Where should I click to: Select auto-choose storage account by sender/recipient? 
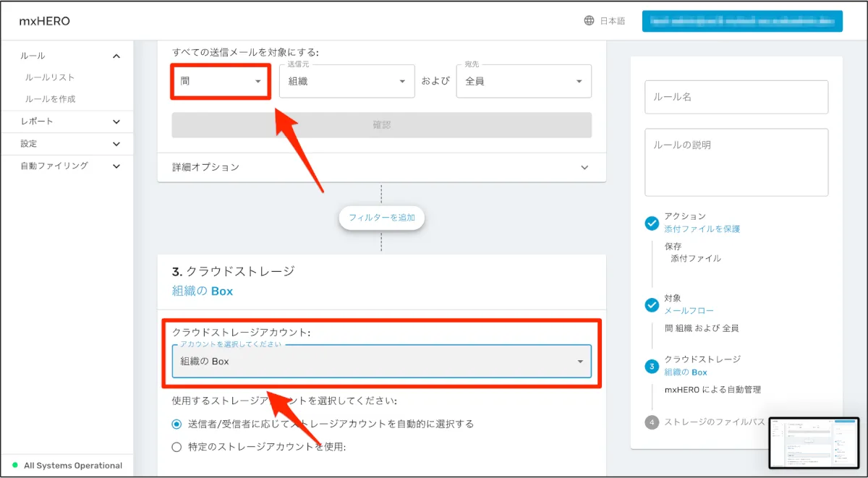176,424
